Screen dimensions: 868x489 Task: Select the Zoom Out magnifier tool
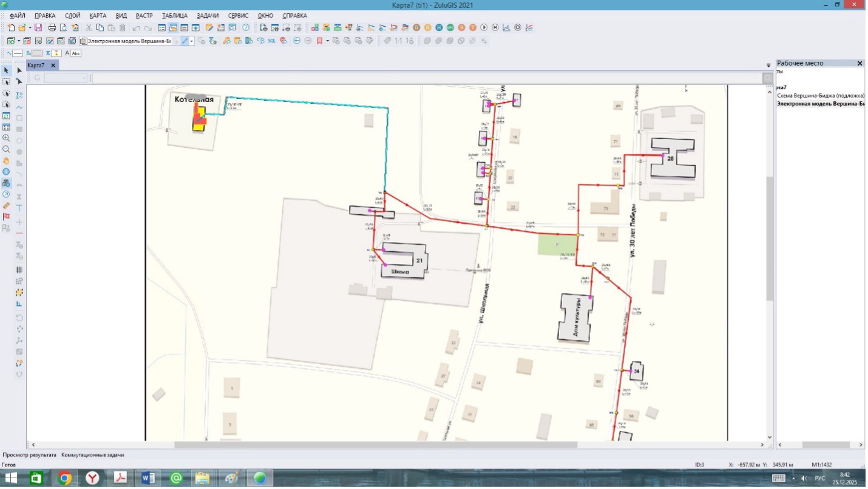(x=7, y=149)
